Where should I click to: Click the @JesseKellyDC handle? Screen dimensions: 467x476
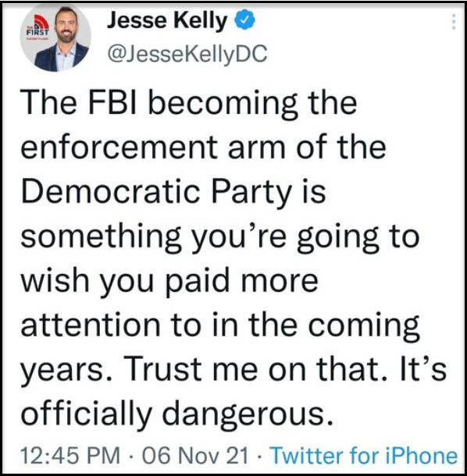(x=187, y=53)
